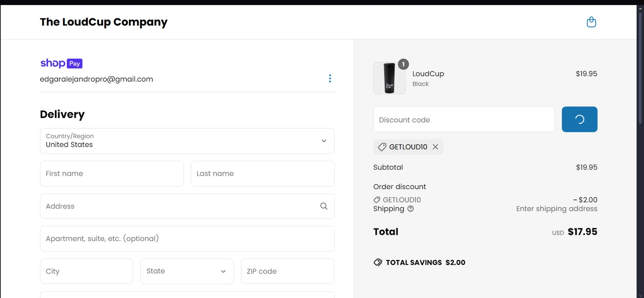Remove the GETLOUD10 discount tag

pos(435,147)
